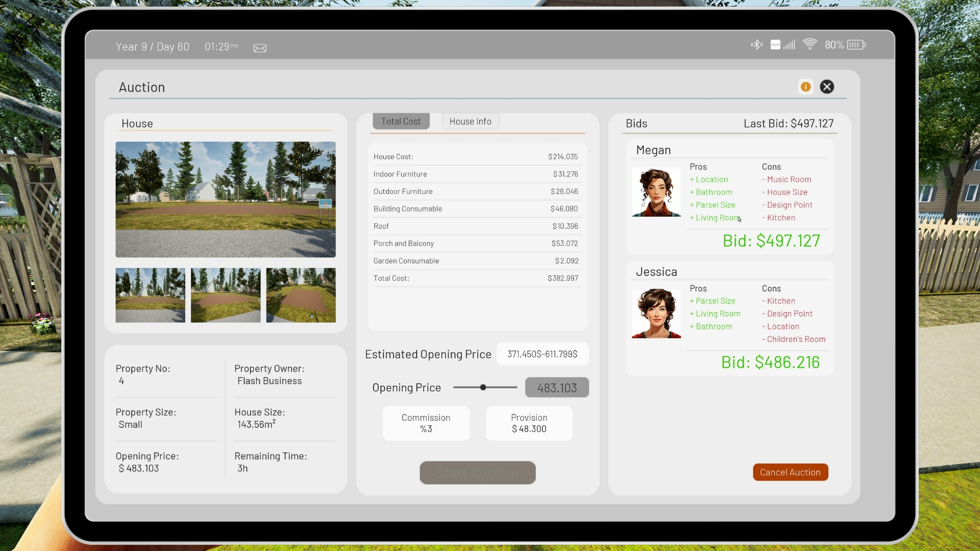The image size is (980, 551).
Task: Switch to the House Info tab
Action: (470, 121)
